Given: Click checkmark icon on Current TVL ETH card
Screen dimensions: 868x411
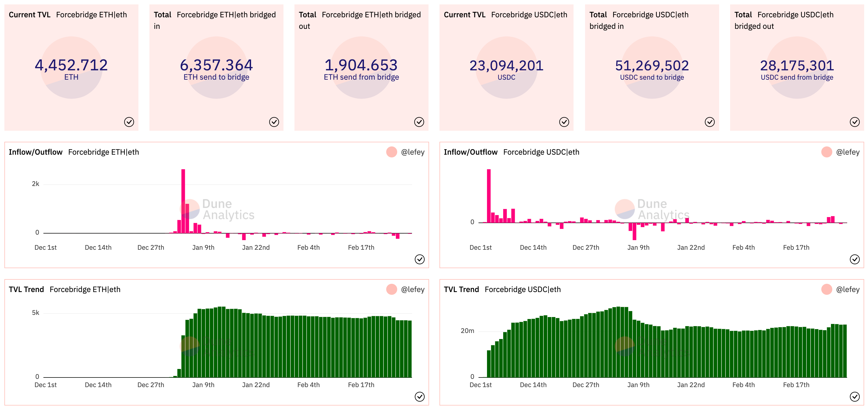Looking at the screenshot, I should pyautogui.click(x=129, y=122).
